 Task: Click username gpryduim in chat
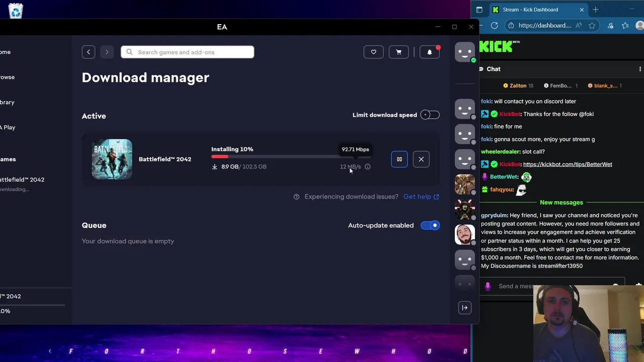[494, 215]
